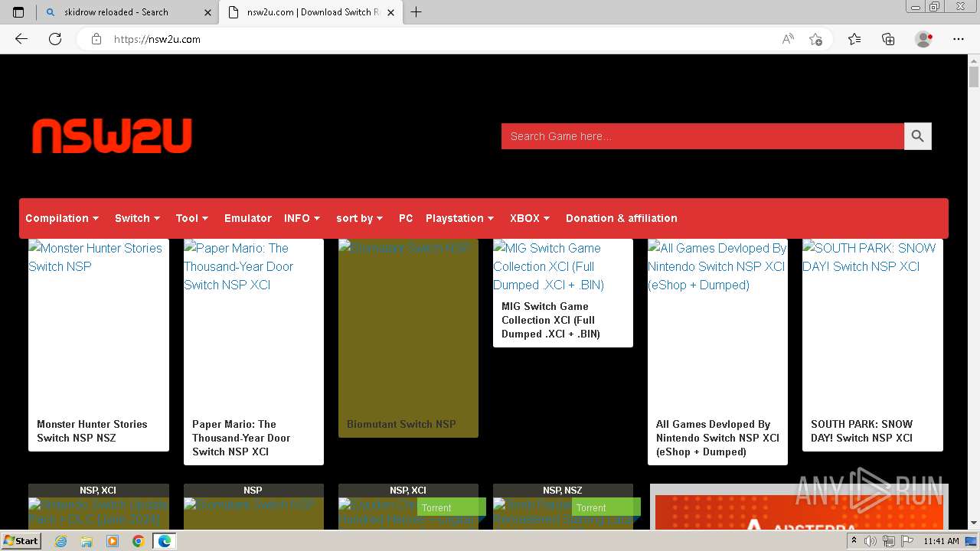The width and height of the screenshot is (980, 551).
Task: View site information lock icon
Action: (96, 39)
